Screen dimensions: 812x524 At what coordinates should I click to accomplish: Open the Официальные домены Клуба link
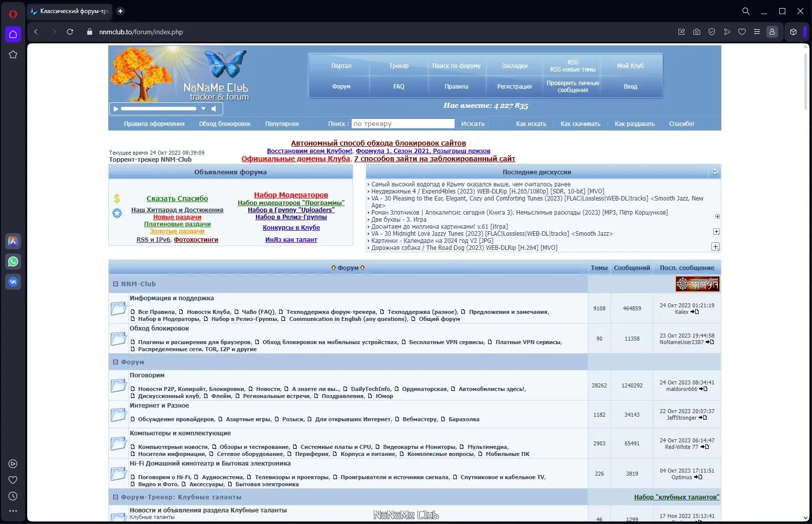(295, 159)
